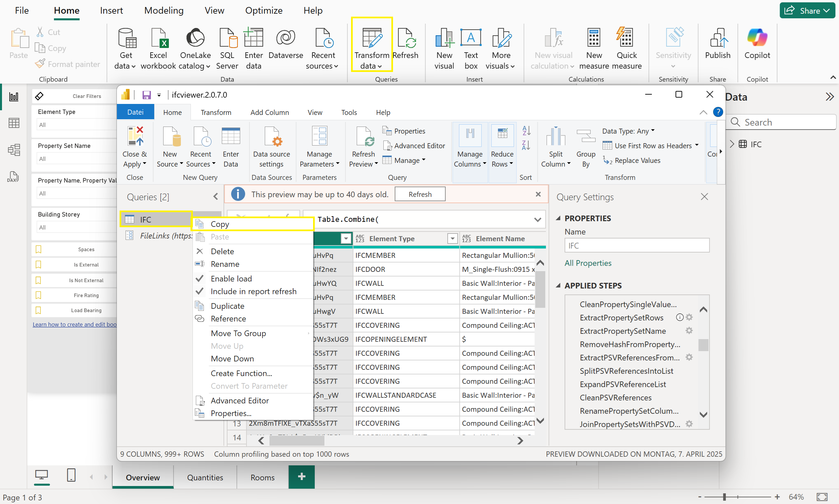Choose Duplicate in the context menu
This screenshot has width=839, height=504.
pyautogui.click(x=253, y=306)
